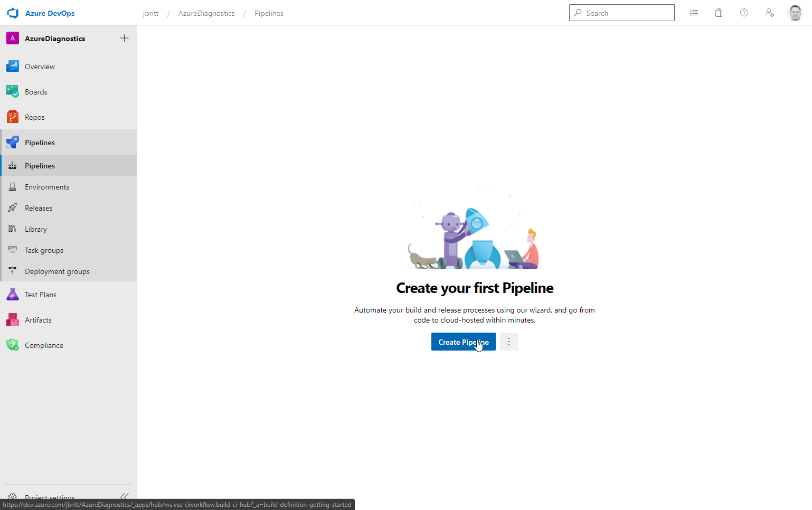
Task: Click the Test Plans flask icon
Action: point(13,294)
